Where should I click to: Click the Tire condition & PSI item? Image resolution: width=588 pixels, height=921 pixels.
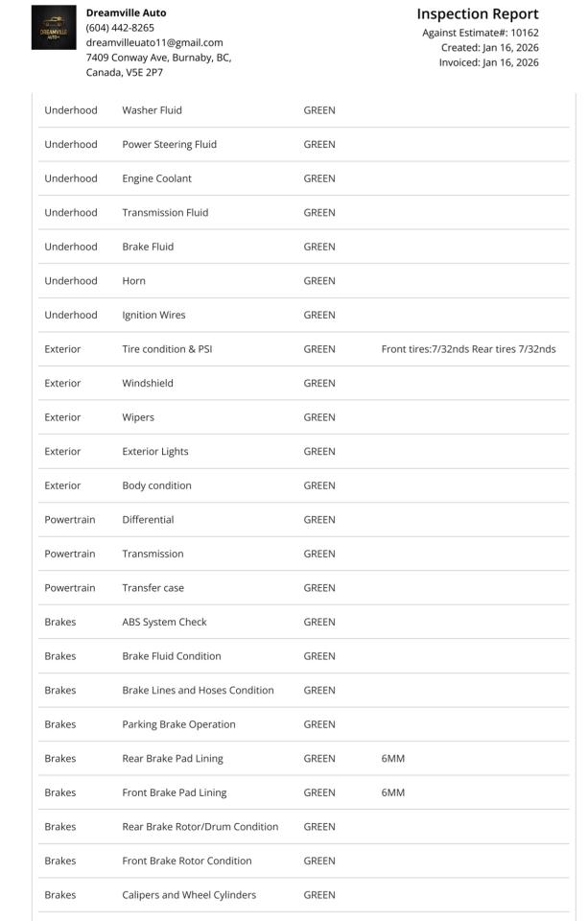click(x=167, y=349)
